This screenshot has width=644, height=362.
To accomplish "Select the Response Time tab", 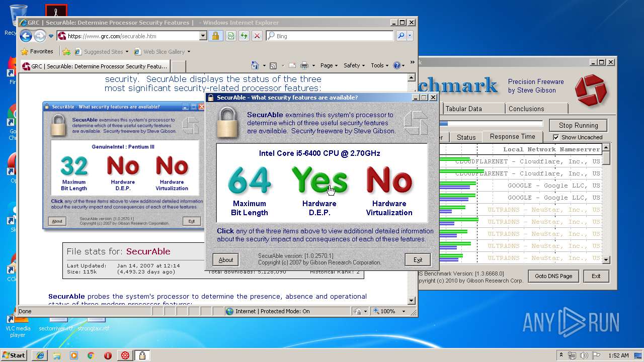I will pyautogui.click(x=513, y=137).
